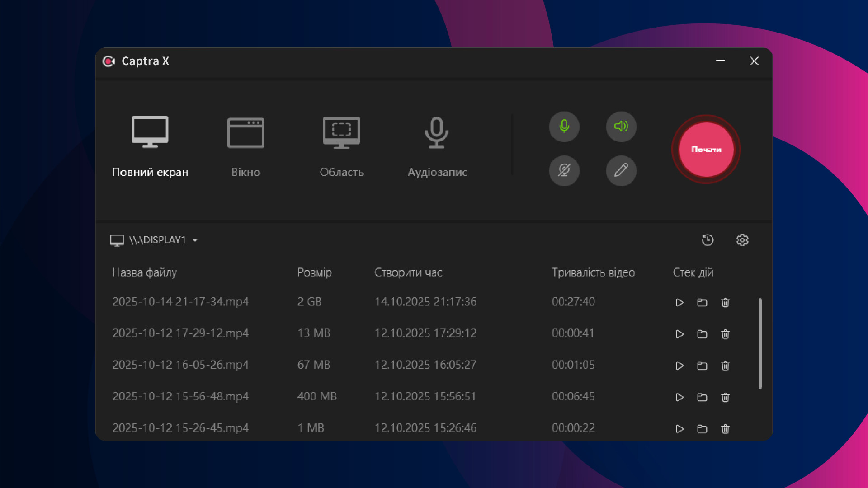Open the recording history clock icon

[708, 240]
